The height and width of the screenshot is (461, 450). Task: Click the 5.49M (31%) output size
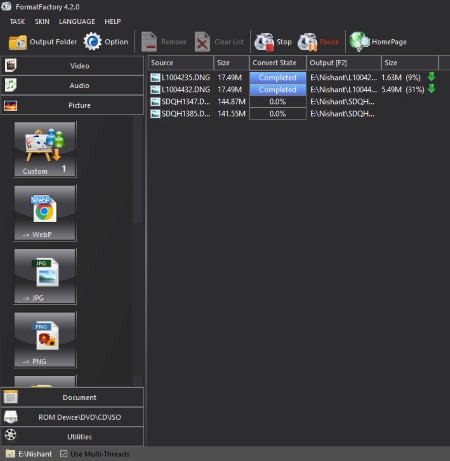403,89
